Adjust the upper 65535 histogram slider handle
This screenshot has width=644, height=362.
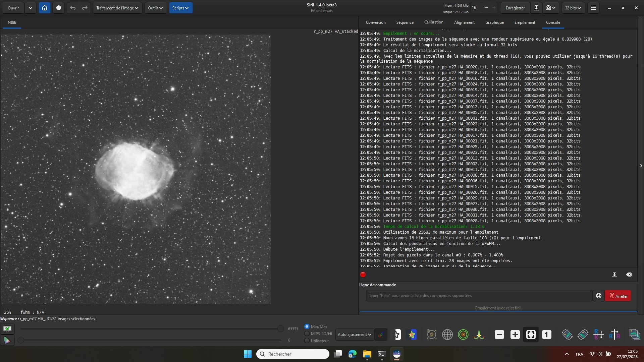pyautogui.click(x=281, y=329)
